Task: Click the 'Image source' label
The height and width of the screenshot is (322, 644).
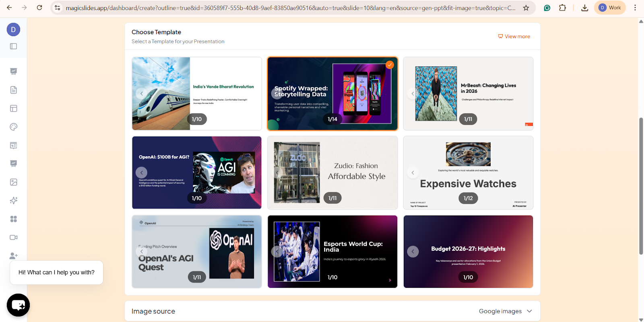Action: coord(153,311)
